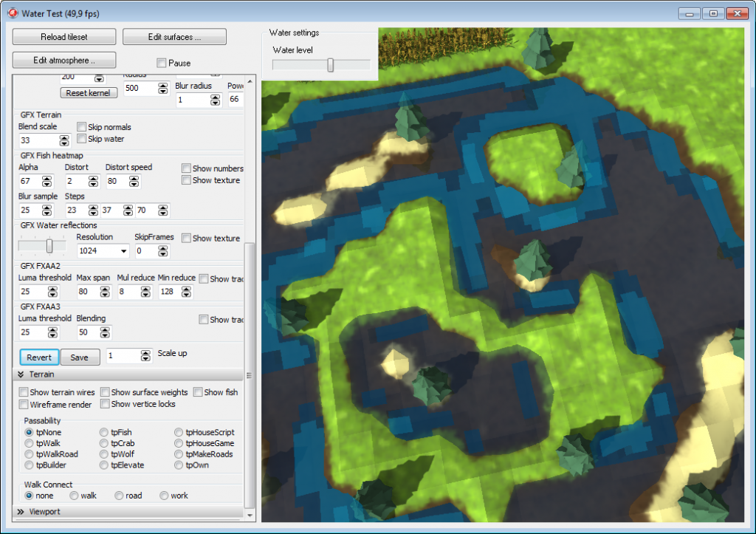Screen dimensions: 756x534
Task: Enable Show texture for Fish heatmap
Action: point(186,180)
